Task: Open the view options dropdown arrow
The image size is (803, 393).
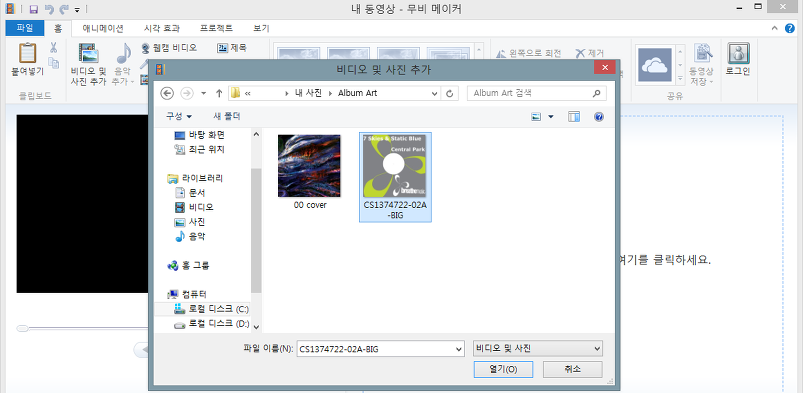Action: [x=551, y=117]
